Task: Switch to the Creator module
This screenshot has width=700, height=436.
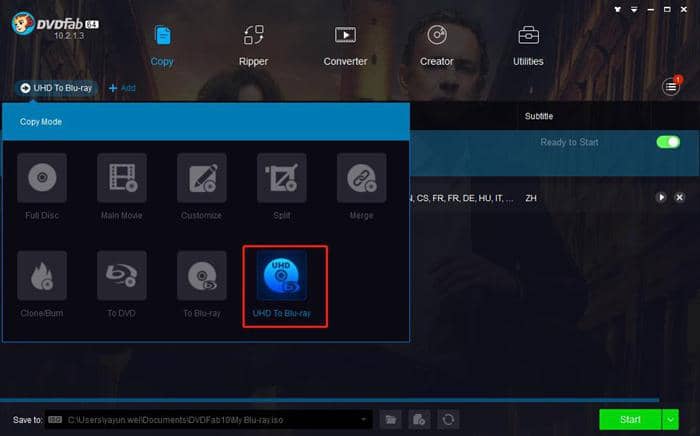Action: (437, 46)
